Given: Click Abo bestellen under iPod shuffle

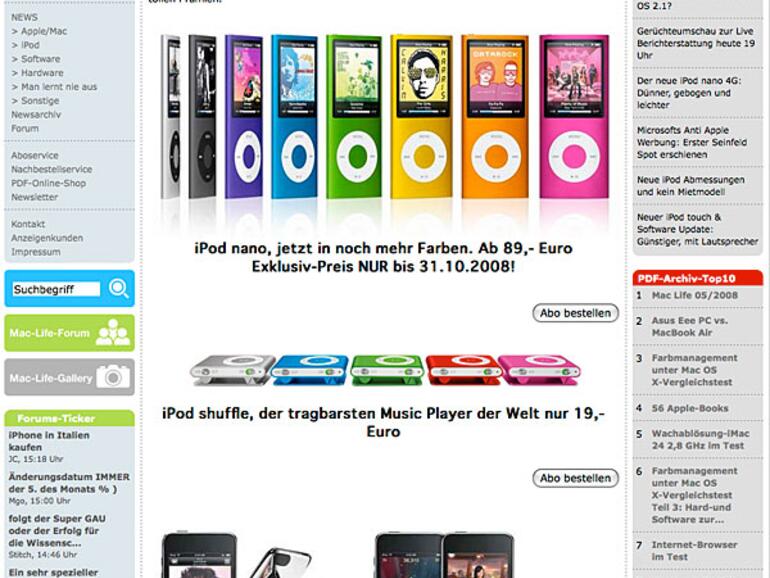Looking at the screenshot, I should pos(576,478).
